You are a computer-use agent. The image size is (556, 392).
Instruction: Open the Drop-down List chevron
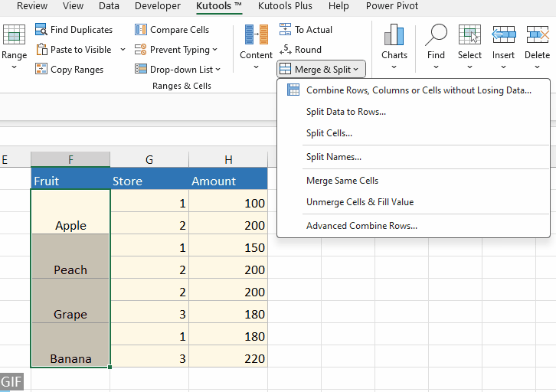[217, 70]
